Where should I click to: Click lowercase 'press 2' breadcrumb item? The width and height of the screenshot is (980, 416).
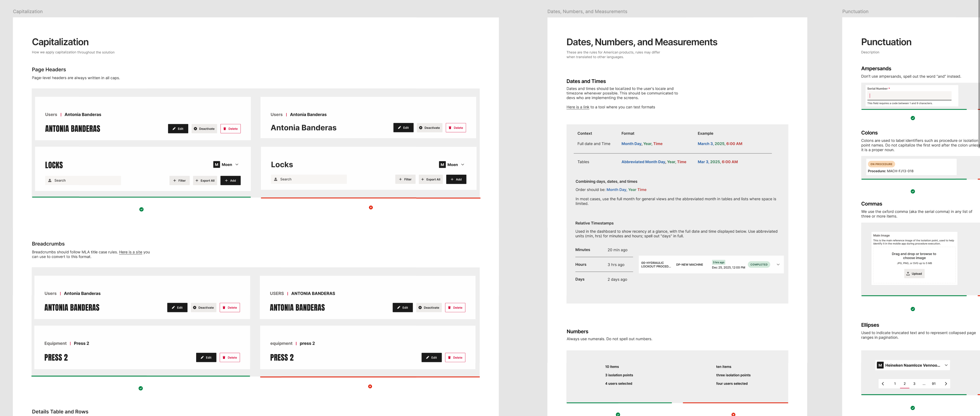coord(307,343)
